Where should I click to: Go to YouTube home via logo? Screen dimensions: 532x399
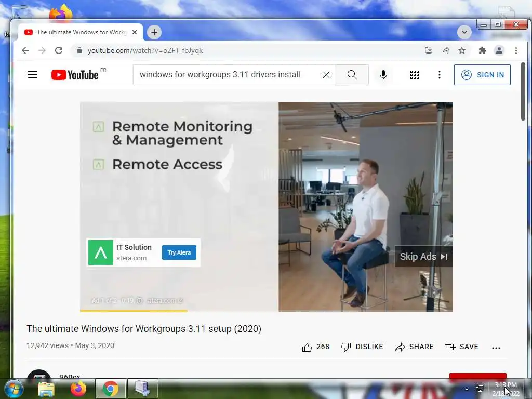click(75, 75)
